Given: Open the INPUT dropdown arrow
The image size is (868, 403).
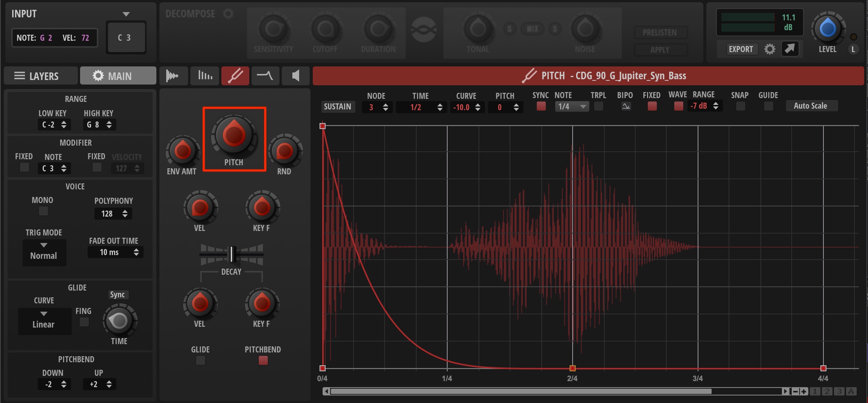Looking at the screenshot, I should point(126,14).
